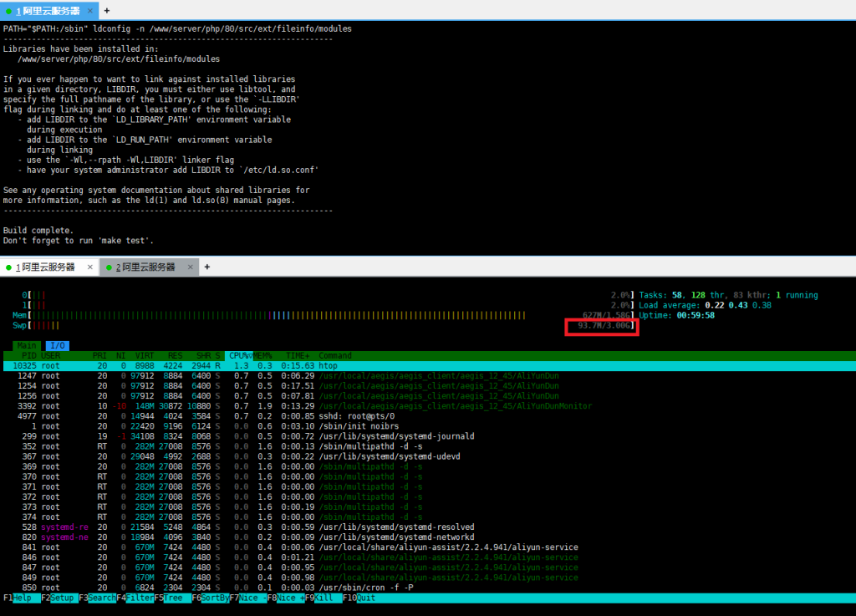The height and width of the screenshot is (616, 856).
Task: Sort by VIRT column header
Action: [145, 356]
